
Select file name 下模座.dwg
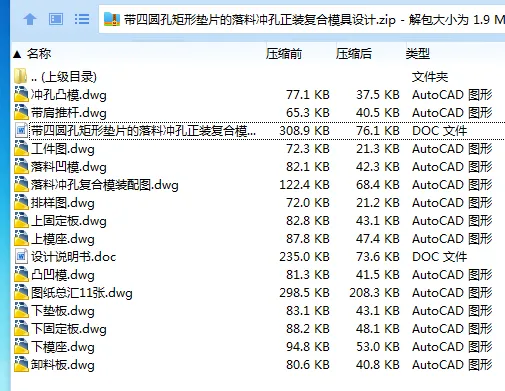coord(63,347)
